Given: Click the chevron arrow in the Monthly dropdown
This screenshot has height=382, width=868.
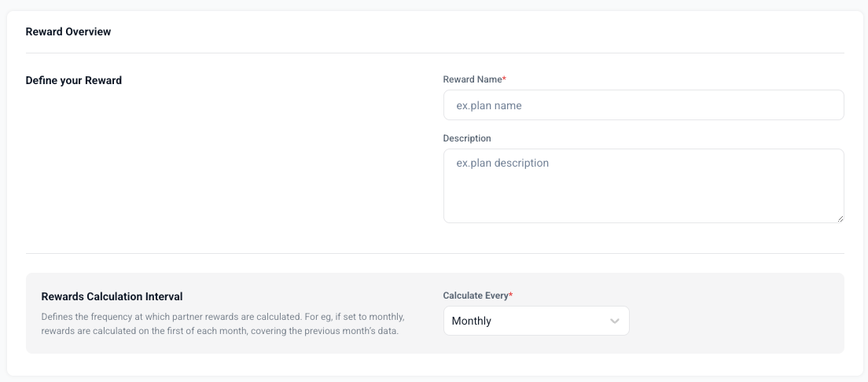Looking at the screenshot, I should click(614, 321).
